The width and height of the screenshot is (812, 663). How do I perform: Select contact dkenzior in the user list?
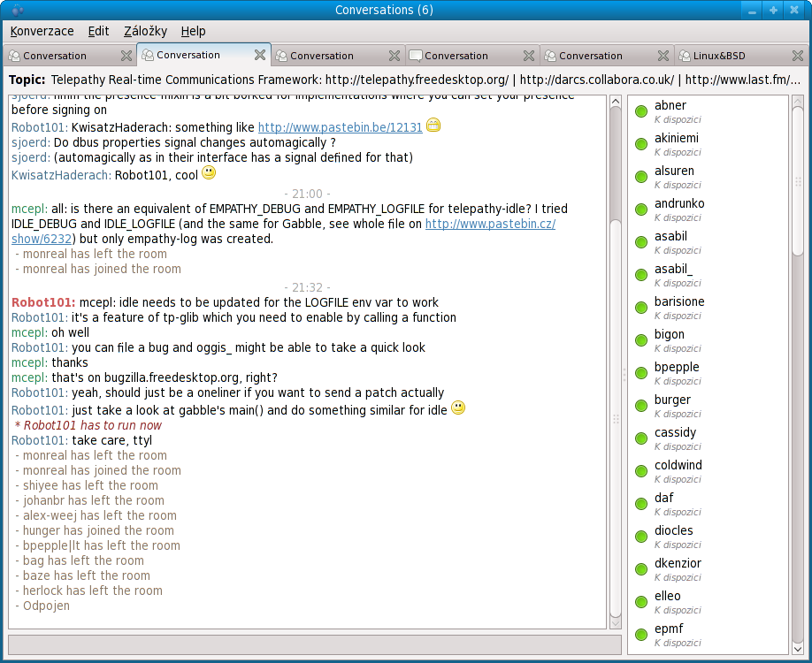[x=678, y=563]
